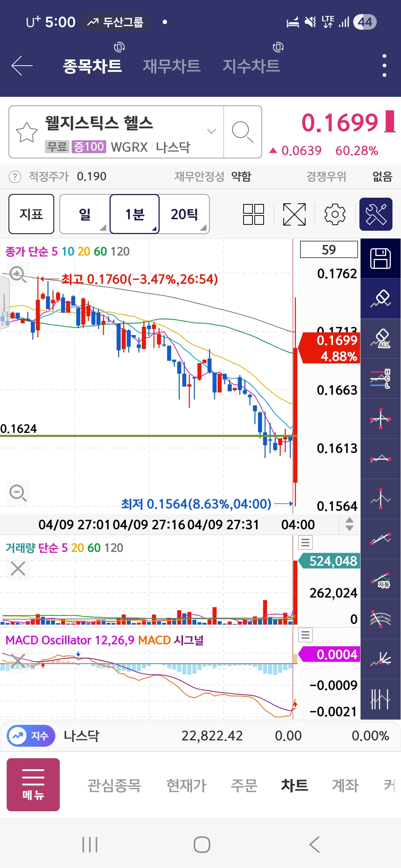Image resolution: width=401 pixels, height=868 pixels.
Task: Expand the stock name dropdown chevron
Action: pyautogui.click(x=211, y=131)
